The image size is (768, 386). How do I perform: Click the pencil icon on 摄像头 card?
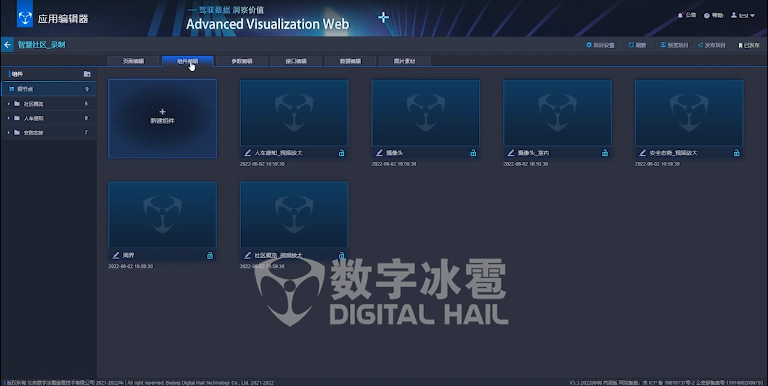point(379,153)
